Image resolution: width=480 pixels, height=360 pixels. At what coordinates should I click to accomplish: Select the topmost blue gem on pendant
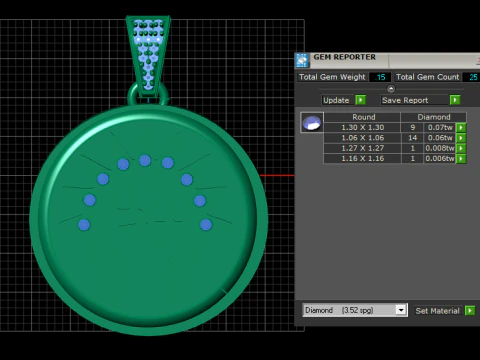[x=145, y=160]
